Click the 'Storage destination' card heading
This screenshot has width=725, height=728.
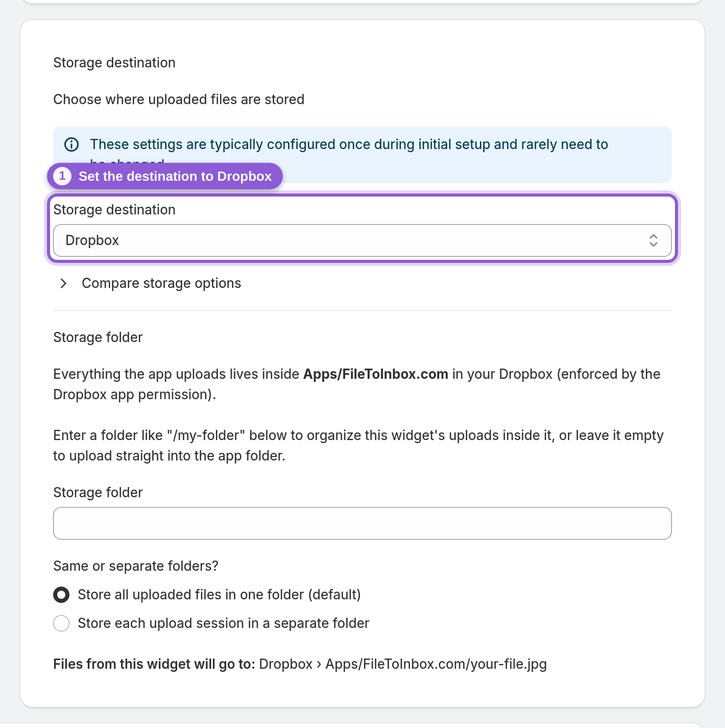(x=114, y=63)
